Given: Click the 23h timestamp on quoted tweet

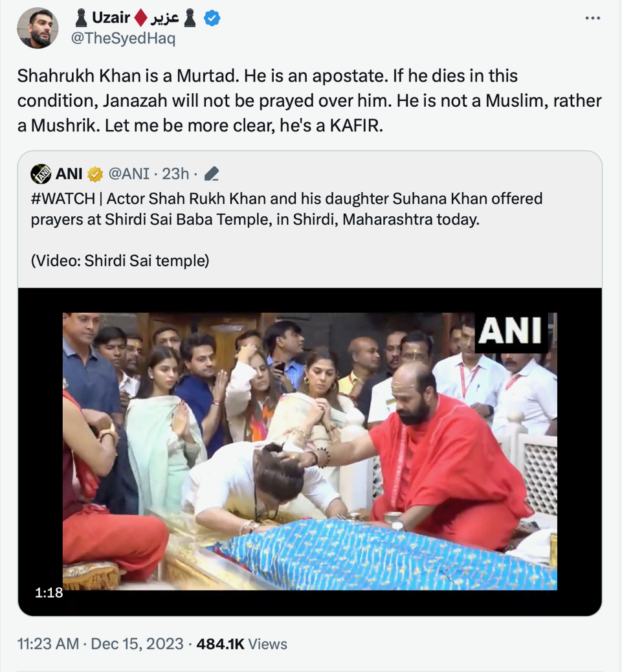Looking at the screenshot, I should pyautogui.click(x=175, y=174).
